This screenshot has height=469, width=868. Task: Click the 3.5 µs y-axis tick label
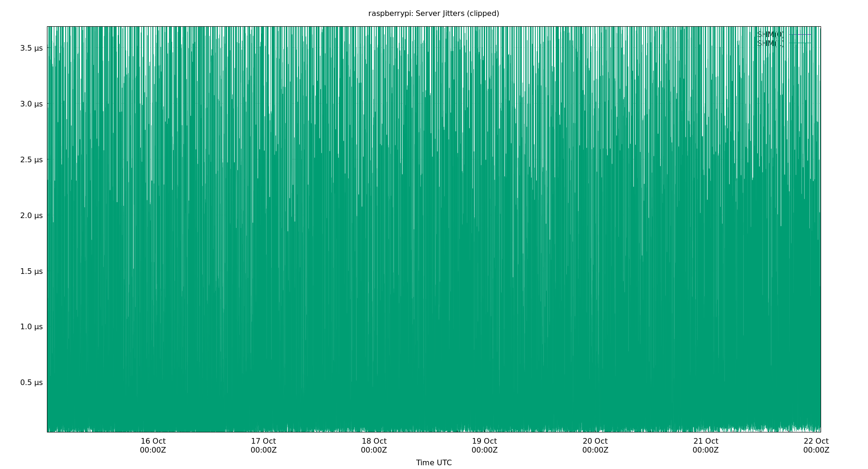pos(31,48)
